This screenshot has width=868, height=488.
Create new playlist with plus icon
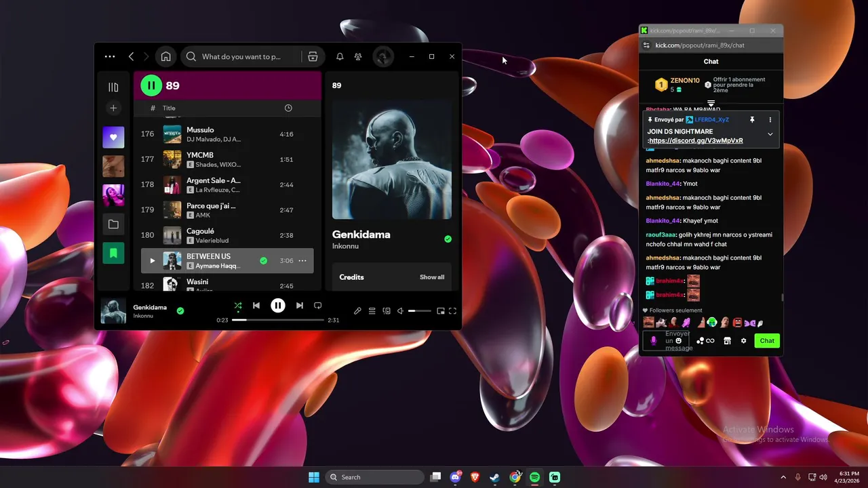click(x=113, y=108)
